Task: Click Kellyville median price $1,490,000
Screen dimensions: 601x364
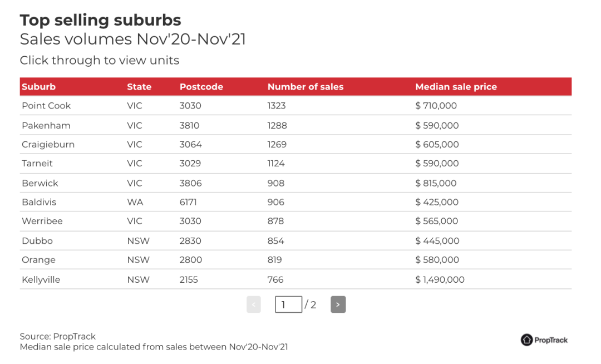Action: tap(440, 280)
